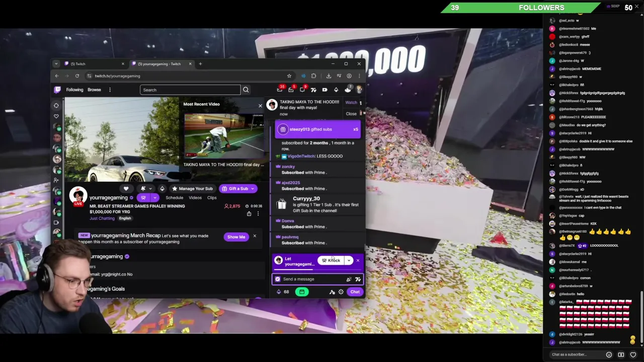Open a new browser tab with plus button
Viewport: 644px width, 362px height.
[x=200, y=64]
